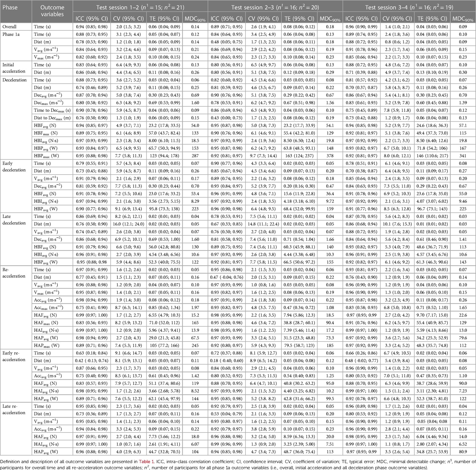This screenshot has height=470, width=476.
Task: Click the TE cell '62.1 (45.4; 97.9)'
Action: point(164,399)
